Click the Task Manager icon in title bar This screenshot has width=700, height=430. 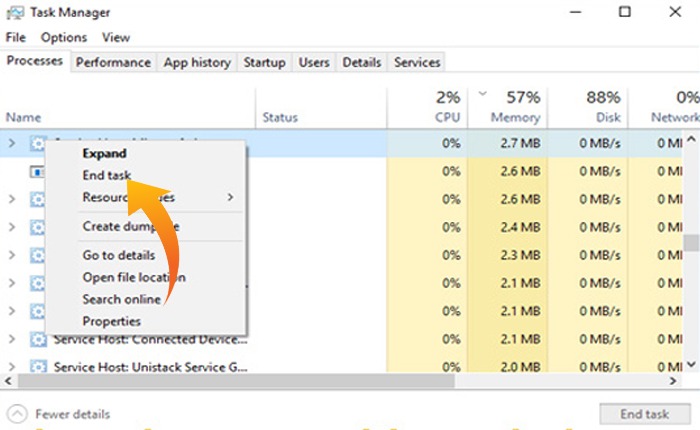click(14, 13)
